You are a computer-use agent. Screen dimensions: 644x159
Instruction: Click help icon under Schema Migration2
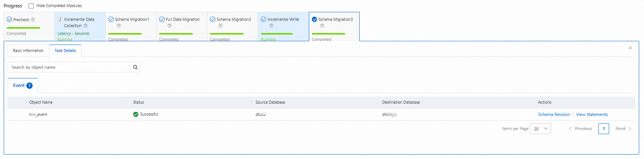pos(220,26)
